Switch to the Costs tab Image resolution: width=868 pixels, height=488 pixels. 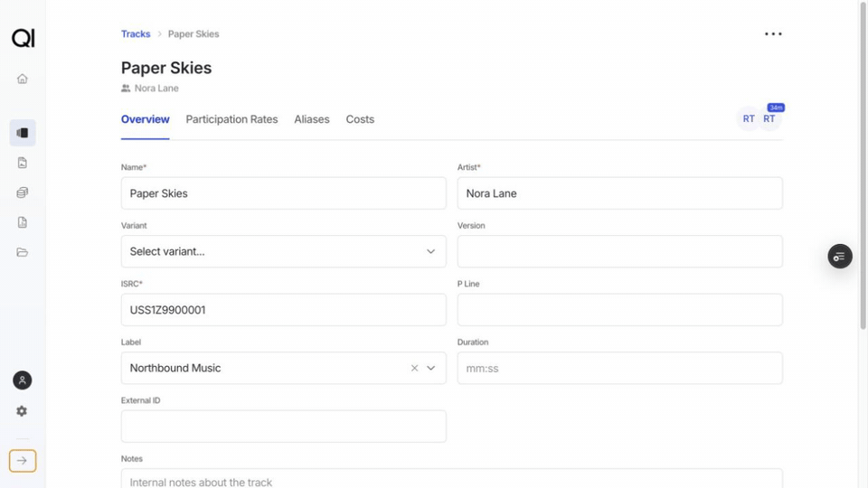[x=360, y=119]
